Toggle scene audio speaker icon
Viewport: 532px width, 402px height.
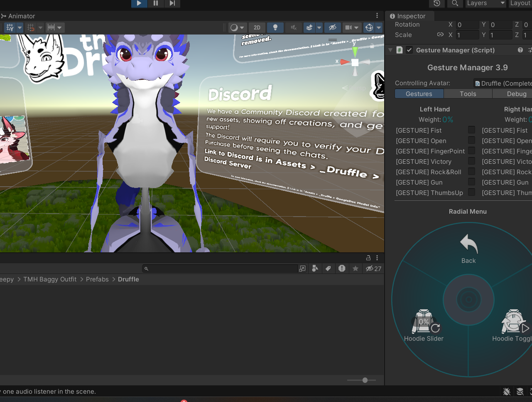click(x=294, y=27)
